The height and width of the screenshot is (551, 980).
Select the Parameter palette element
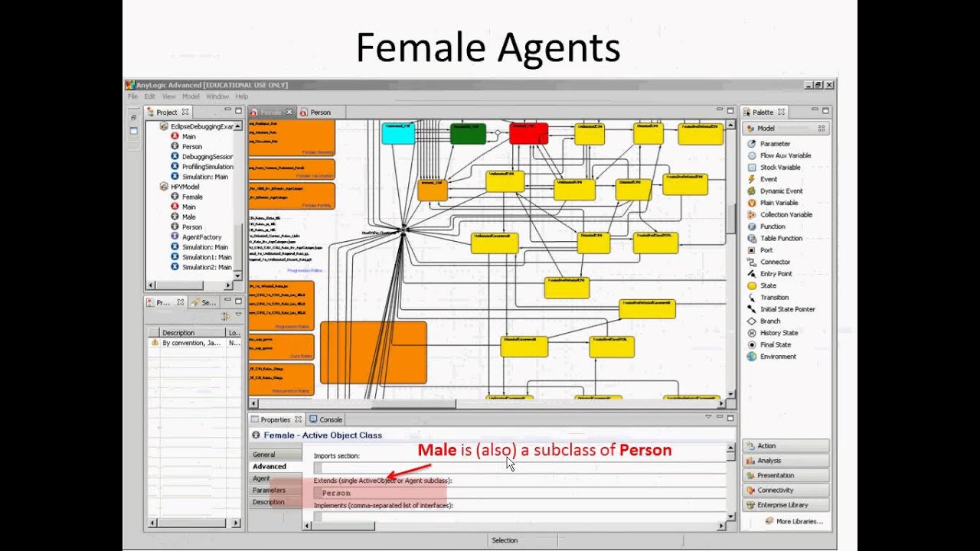774,144
